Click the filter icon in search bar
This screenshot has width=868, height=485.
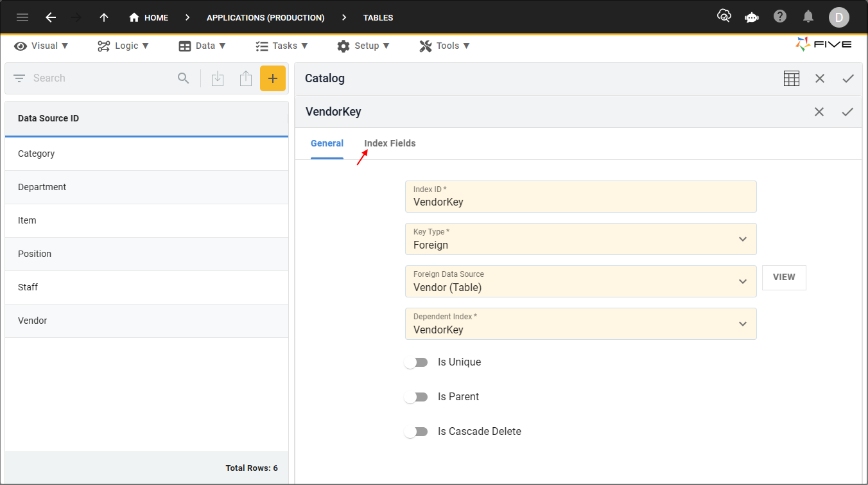click(19, 78)
